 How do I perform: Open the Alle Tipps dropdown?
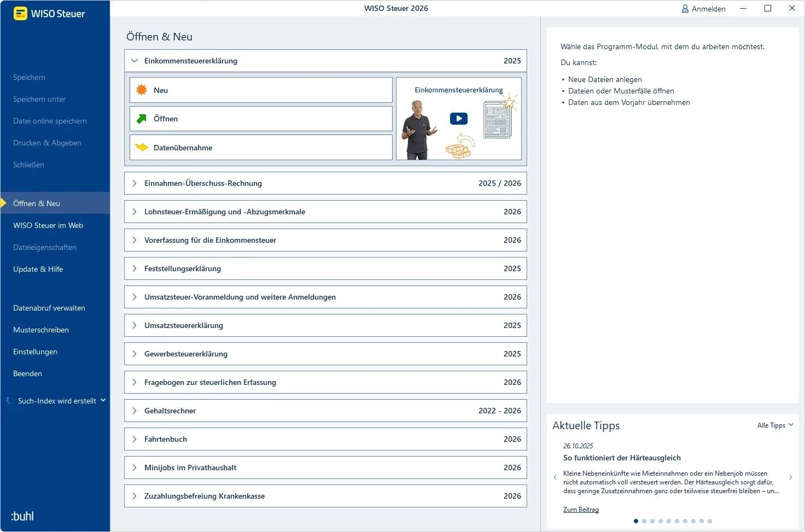pos(775,425)
